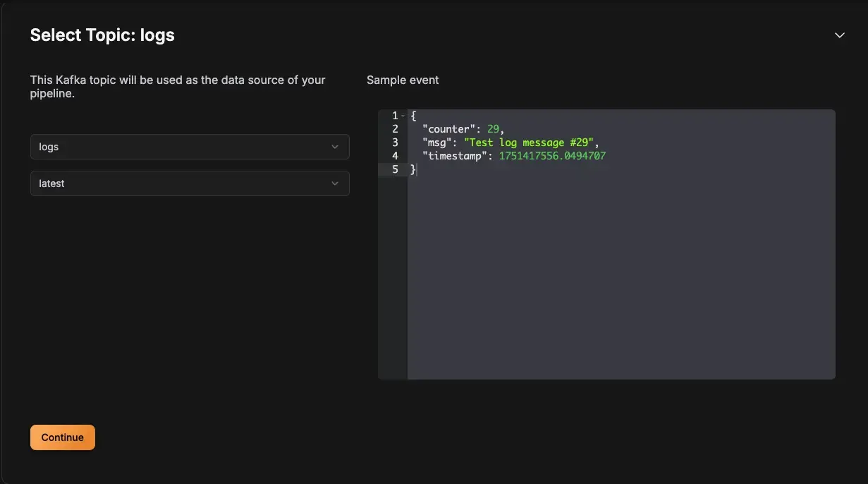The image size is (868, 484).
Task: Open the latest offset dropdown
Action: click(x=190, y=183)
